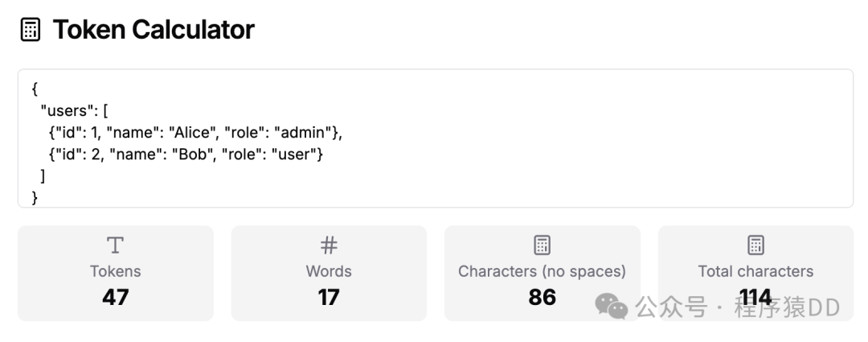This screenshot has width=868, height=342.
Task: Click the calculator icon beside Token Calculator title
Action: [x=30, y=31]
